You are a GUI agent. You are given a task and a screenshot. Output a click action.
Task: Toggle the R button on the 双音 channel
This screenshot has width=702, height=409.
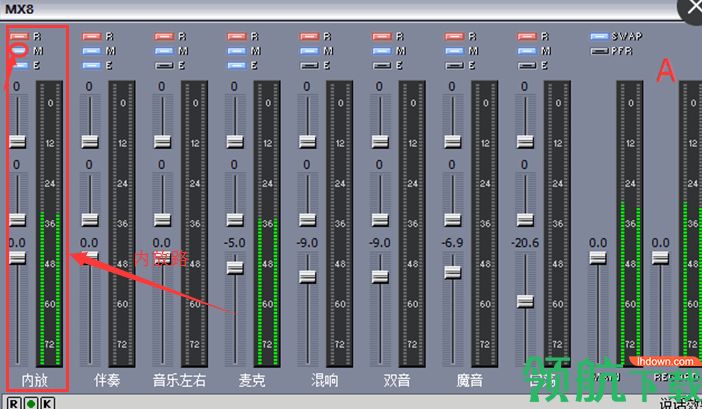381,36
